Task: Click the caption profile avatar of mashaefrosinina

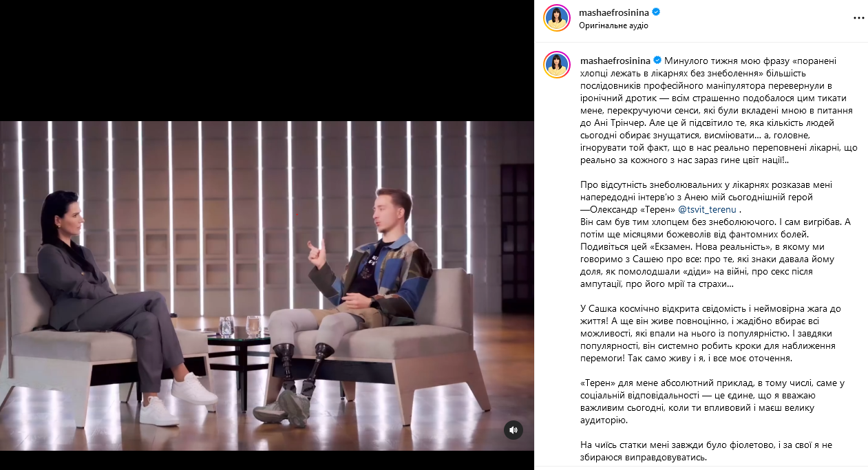Action: coord(557,65)
